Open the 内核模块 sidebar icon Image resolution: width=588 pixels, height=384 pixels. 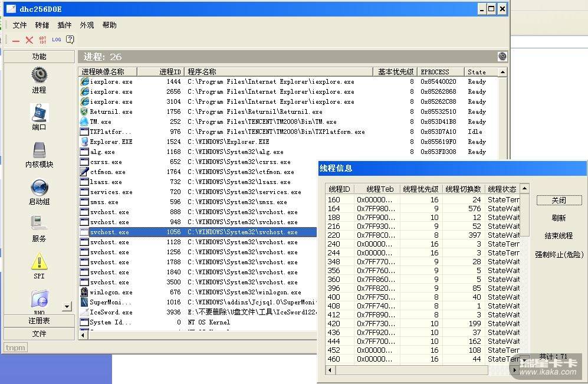tap(39, 150)
